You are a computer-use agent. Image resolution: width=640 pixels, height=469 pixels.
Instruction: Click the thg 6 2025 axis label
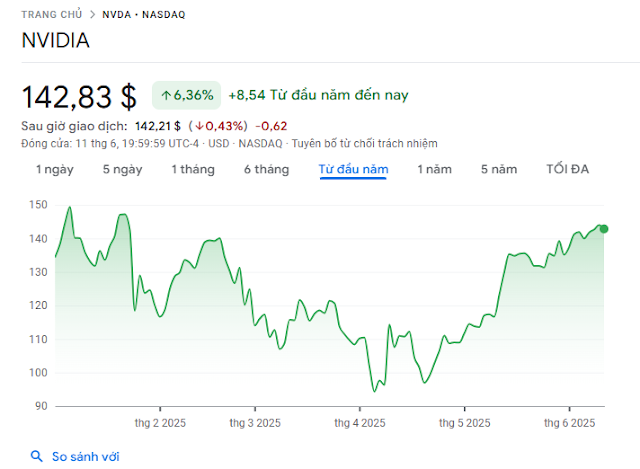tap(569, 423)
